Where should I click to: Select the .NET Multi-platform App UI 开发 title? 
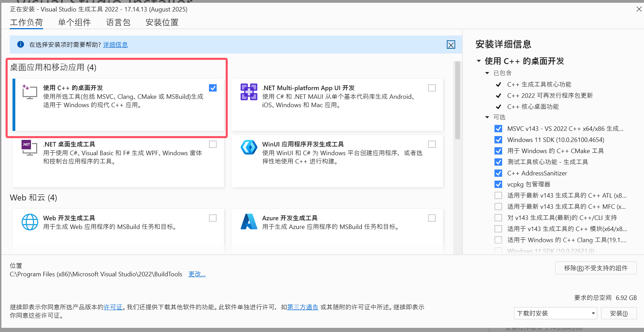click(x=308, y=88)
